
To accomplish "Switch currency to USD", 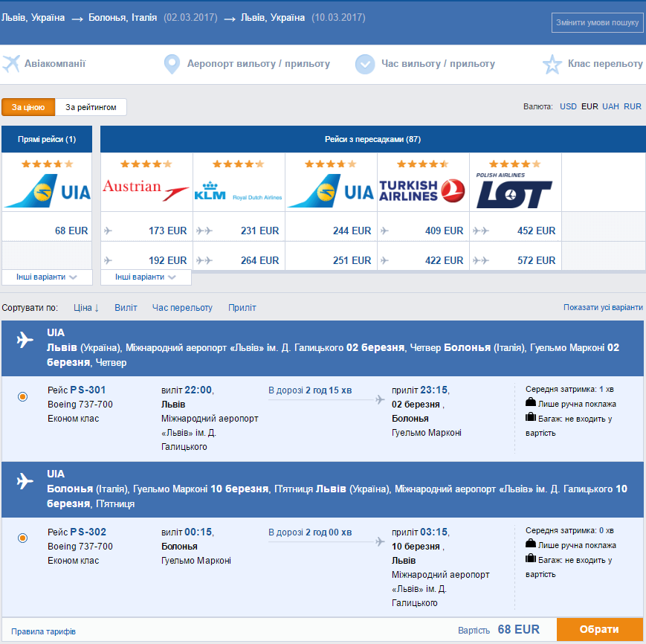I will 568,107.
